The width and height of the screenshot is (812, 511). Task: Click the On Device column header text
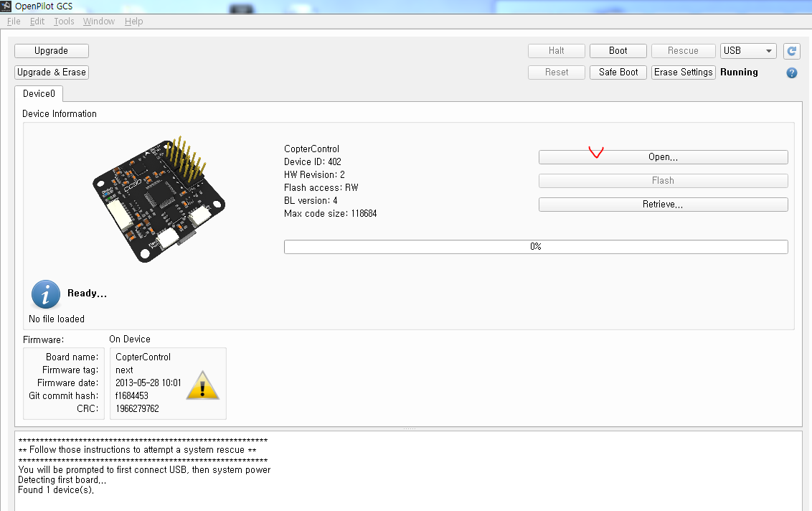[129, 339]
